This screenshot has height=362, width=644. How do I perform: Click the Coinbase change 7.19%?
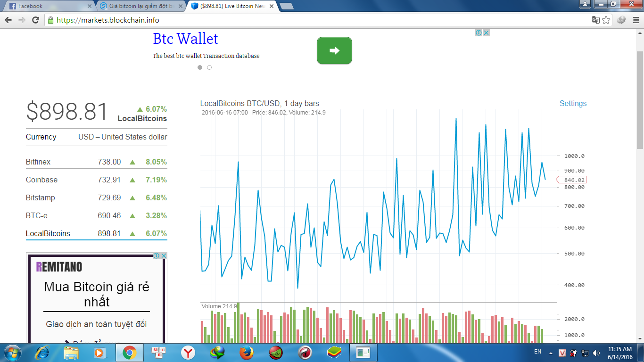coord(157,180)
